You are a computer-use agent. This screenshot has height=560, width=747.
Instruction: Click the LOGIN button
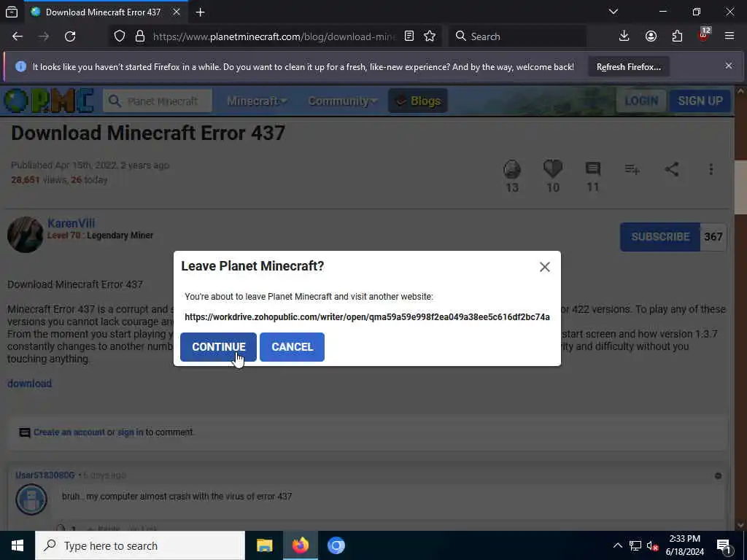pos(641,101)
